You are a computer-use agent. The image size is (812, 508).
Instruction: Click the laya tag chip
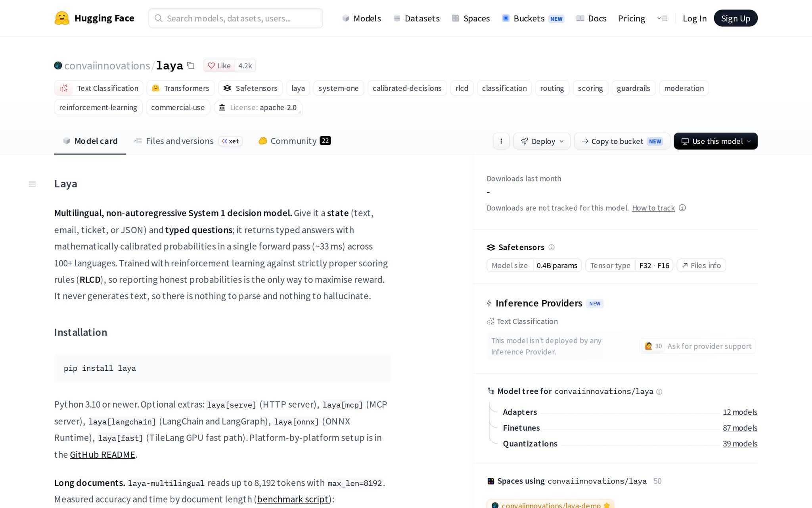(298, 88)
